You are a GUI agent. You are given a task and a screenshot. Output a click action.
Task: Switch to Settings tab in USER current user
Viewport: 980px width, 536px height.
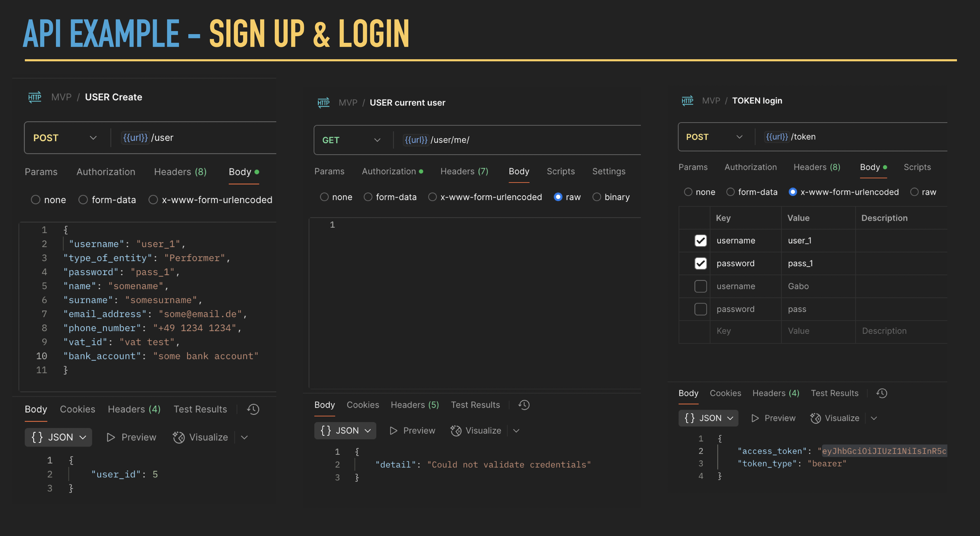click(x=609, y=171)
